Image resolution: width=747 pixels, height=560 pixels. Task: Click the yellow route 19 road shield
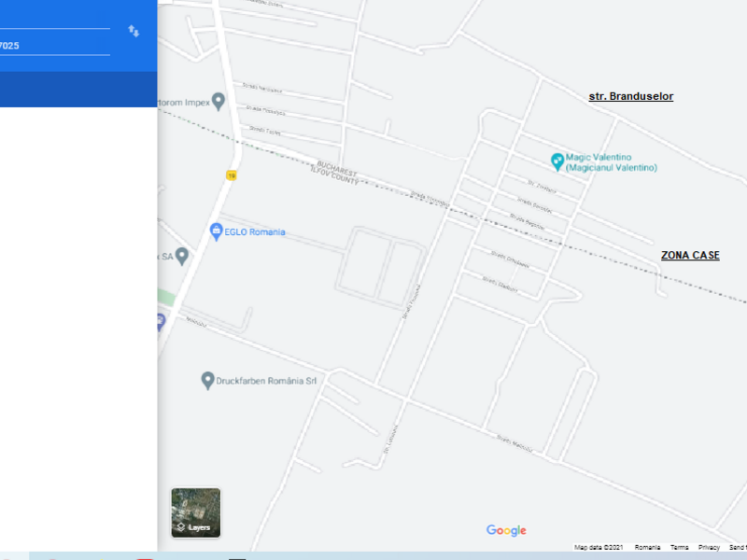pyautogui.click(x=231, y=175)
